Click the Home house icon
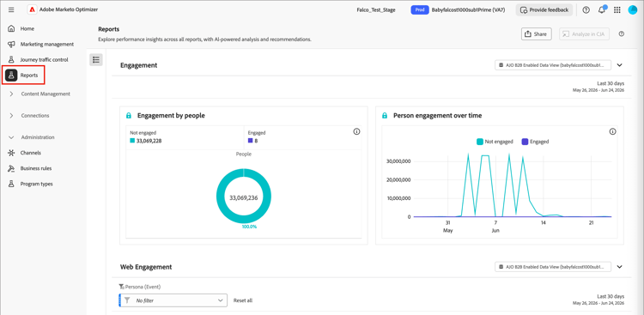This screenshot has width=644, height=315. pos(11,28)
